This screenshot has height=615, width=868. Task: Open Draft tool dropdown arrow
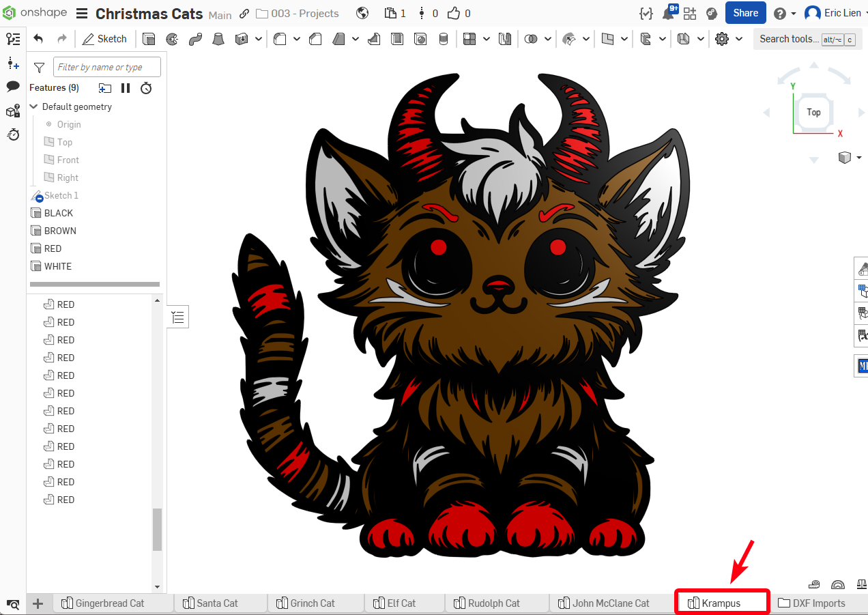[356, 39]
